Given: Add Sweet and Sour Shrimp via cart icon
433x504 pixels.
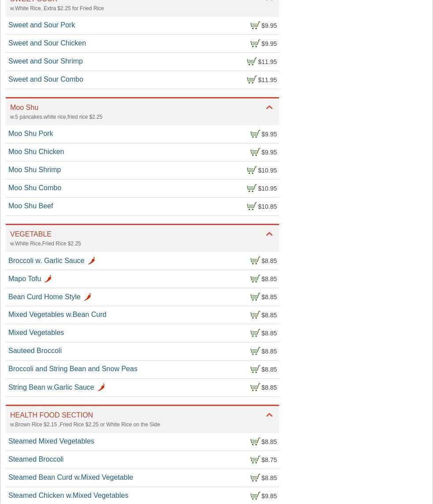Looking at the screenshot, I should click(x=251, y=62).
